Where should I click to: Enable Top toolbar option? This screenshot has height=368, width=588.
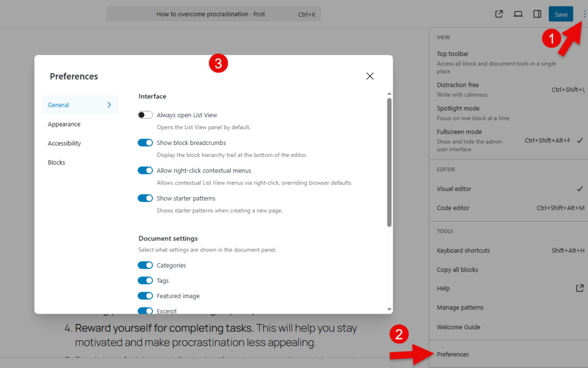click(509, 62)
